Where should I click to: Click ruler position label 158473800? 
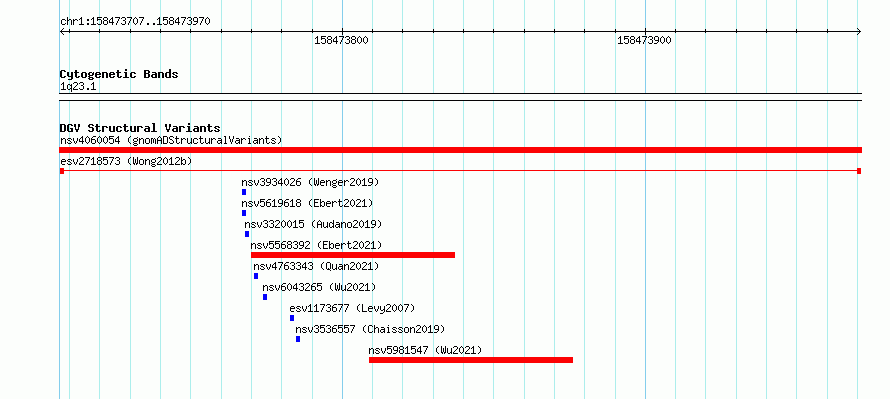coord(341,40)
